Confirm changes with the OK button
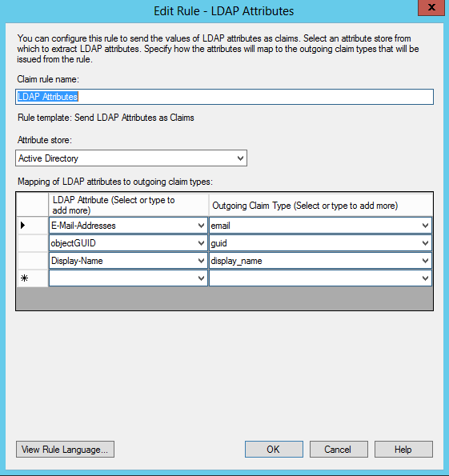The image size is (449, 476). click(x=274, y=450)
